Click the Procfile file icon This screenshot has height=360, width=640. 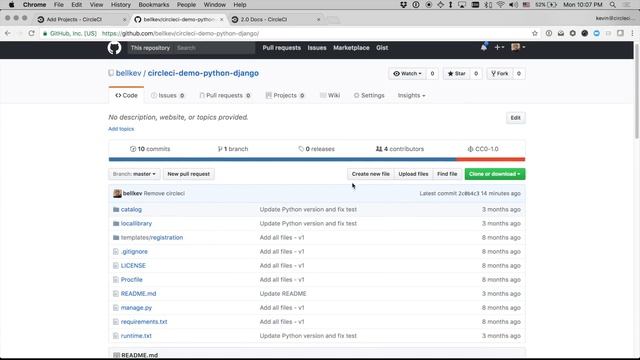click(x=116, y=280)
